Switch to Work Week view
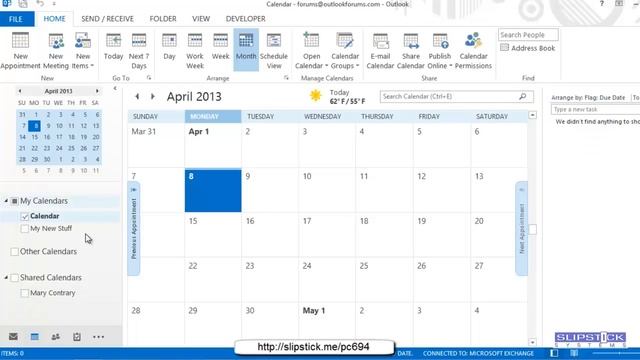 (195, 51)
